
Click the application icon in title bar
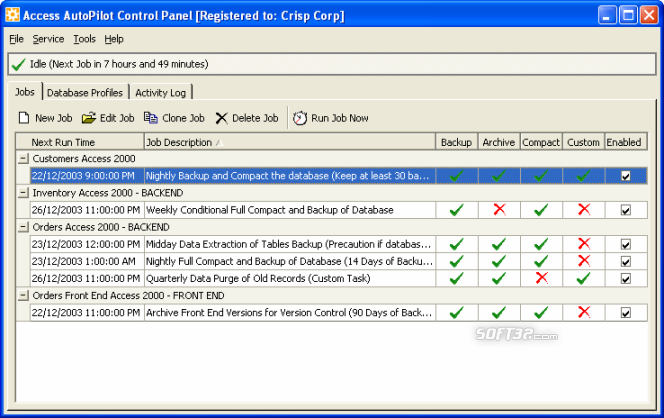(x=12, y=15)
